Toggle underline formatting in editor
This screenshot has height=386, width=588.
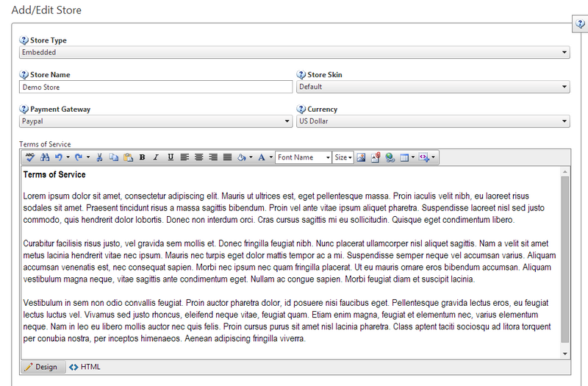171,157
